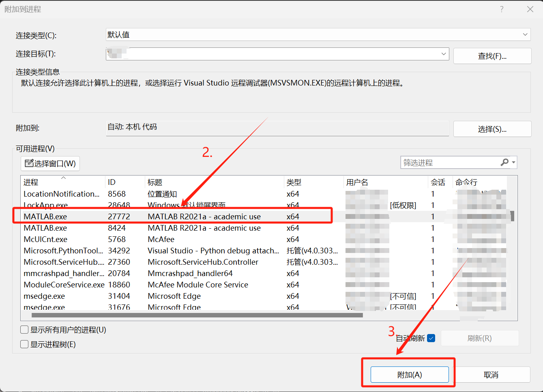
Task: Open the filter options dropdown arrow
Action: tap(513, 162)
